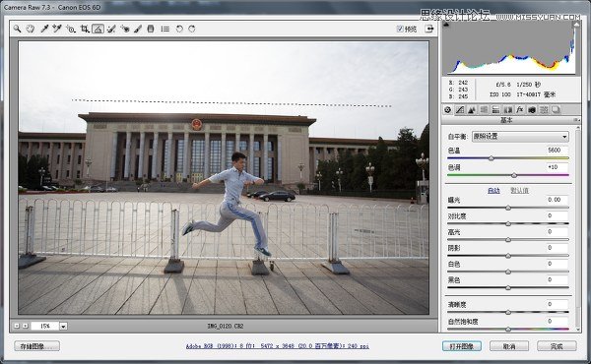
Task: Toggle the 预览 preview checkbox
Action: click(400, 29)
